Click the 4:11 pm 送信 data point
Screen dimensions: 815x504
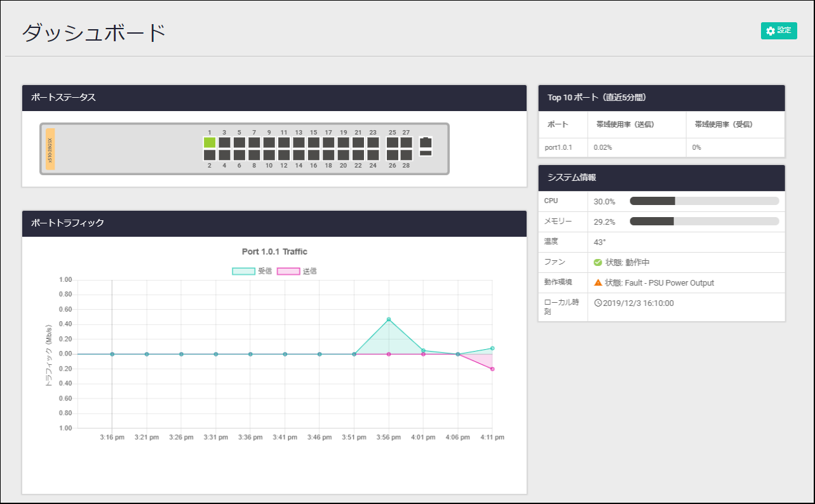pyautogui.click(x=492, y=369)
